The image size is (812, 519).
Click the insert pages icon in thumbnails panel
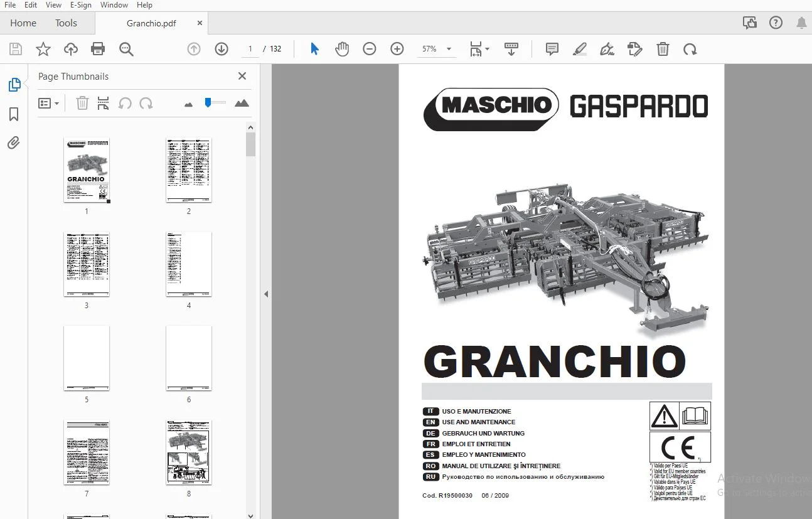tap(104, 103)
